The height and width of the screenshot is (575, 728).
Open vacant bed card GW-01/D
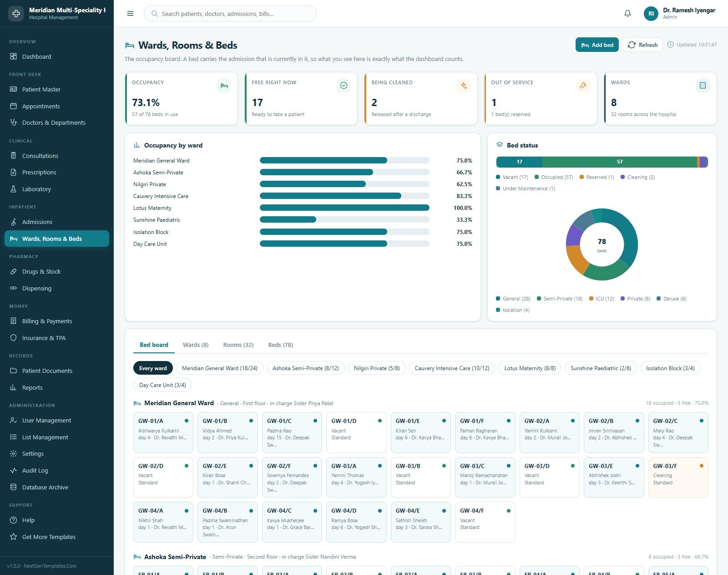[x=356, y=433]
